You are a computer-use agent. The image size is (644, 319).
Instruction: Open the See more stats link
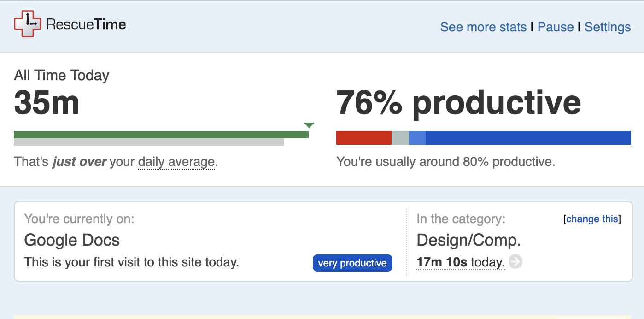tap(483, 27)
